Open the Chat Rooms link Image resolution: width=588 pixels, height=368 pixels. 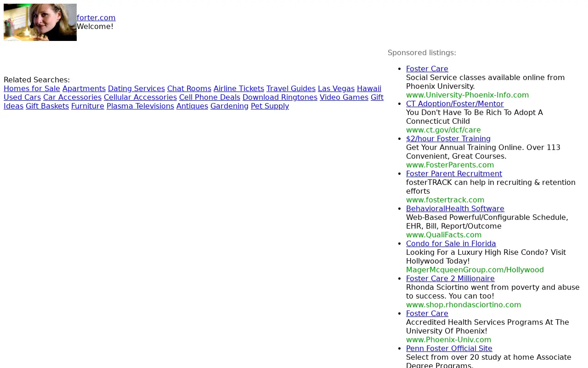189,89
